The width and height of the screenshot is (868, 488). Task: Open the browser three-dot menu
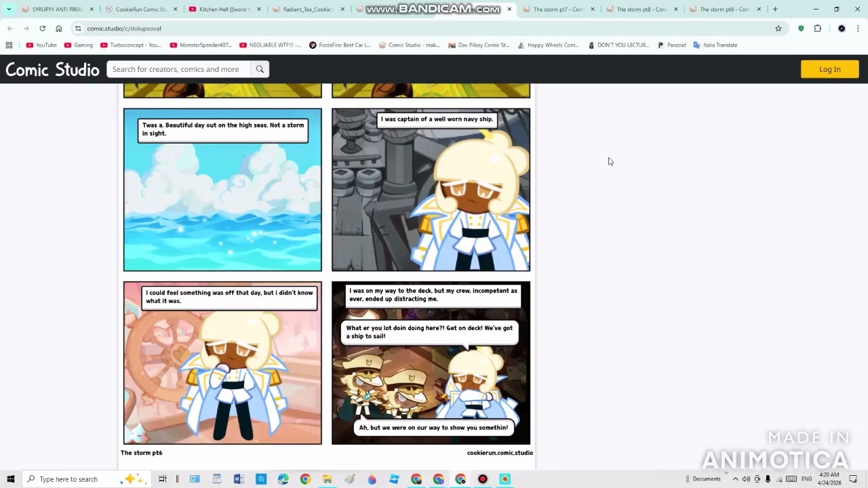[x=857, y=28]
